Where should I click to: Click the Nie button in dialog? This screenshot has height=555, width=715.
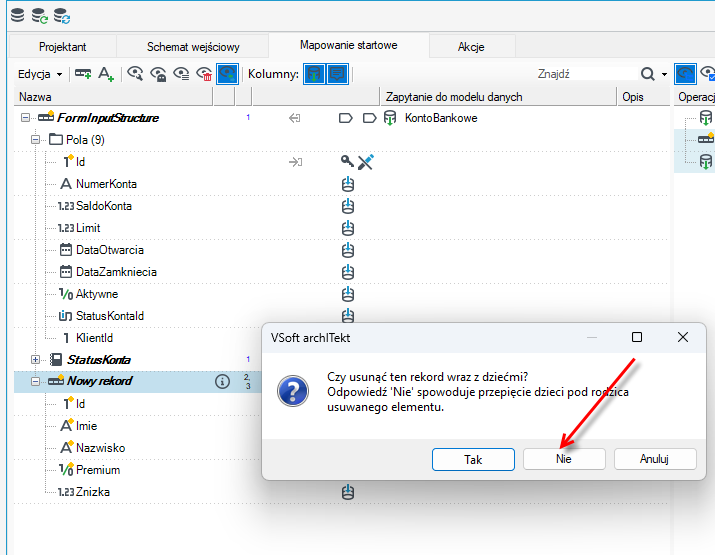pos(564,459)
